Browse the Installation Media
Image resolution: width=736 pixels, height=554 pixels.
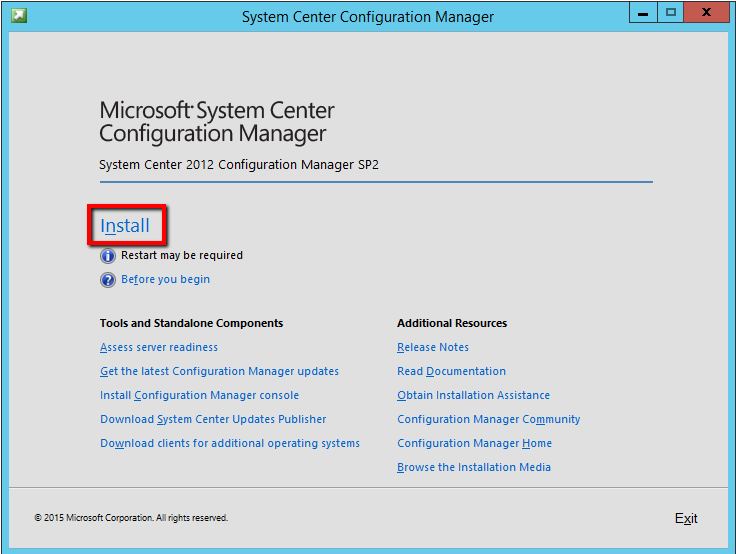point(474,468)
